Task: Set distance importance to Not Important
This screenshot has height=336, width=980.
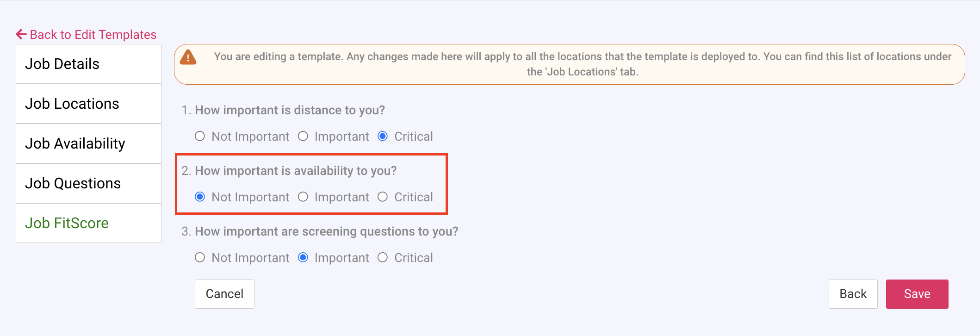Action: click(x=200, y=137)
